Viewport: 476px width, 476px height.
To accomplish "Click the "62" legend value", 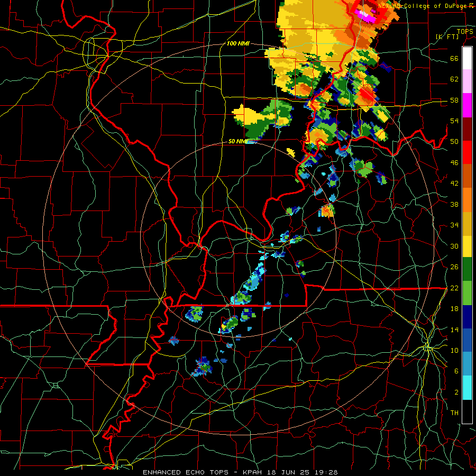I will 454,79.
